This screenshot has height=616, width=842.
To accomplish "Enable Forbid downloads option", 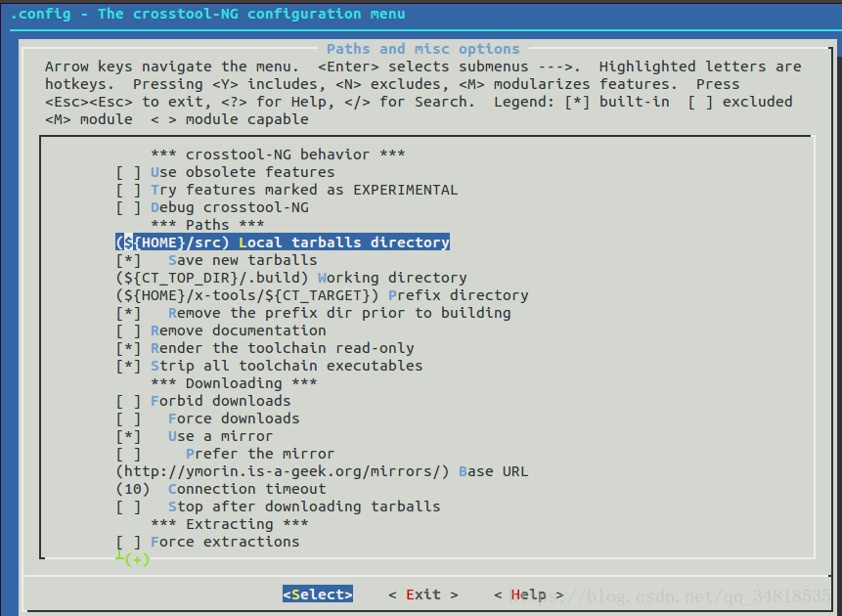I will click(203, 401).
